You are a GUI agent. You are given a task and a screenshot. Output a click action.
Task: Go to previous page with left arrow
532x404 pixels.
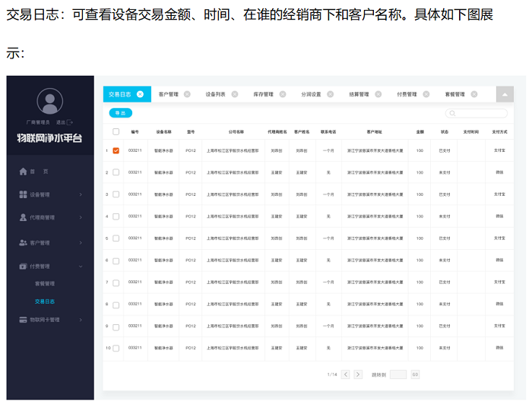point(345,374)
